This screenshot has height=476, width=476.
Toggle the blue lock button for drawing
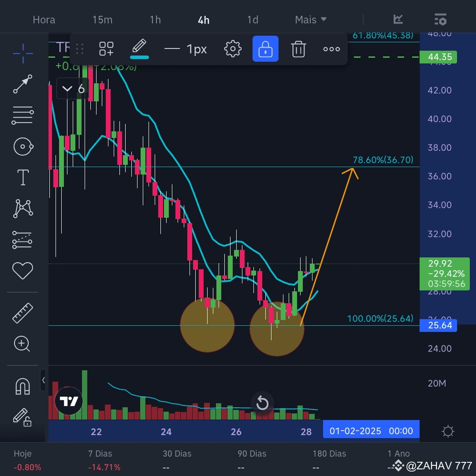[x=265, y=48]
